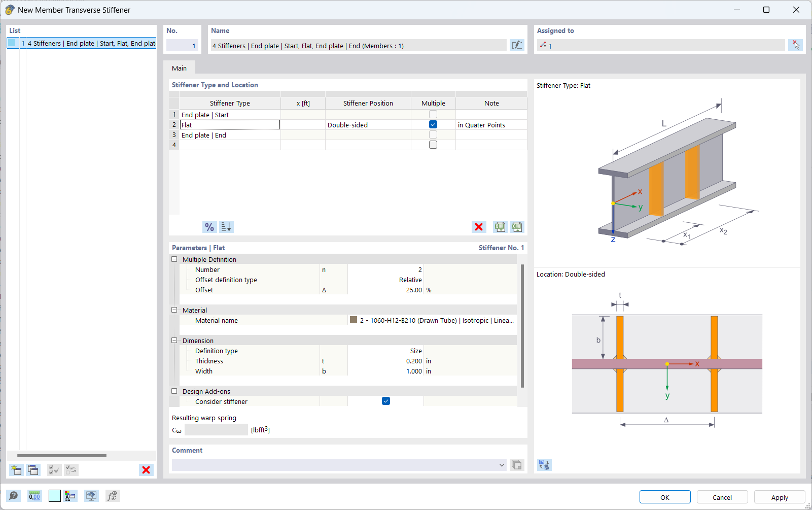The width and height of the screenshot is (812, 510).
Task: Click the Resulting warp spring Cω field
Action: click(x=216, y=430)
